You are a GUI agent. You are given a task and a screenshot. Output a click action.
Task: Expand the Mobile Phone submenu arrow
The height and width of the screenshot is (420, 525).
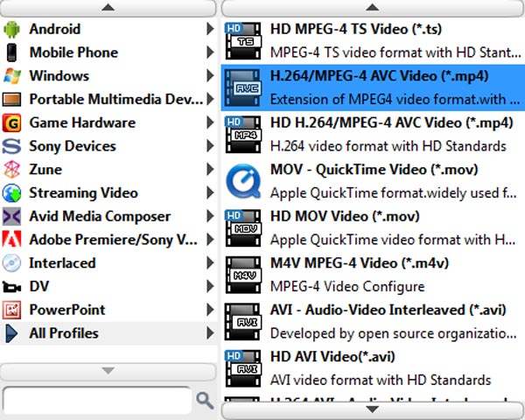tap(210, 52)
